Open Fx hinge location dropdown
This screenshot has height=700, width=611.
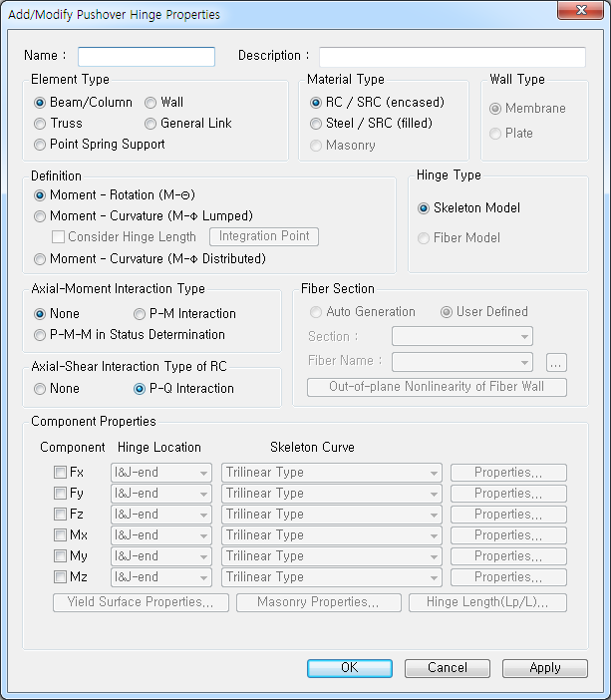click(x=160, y=473)
